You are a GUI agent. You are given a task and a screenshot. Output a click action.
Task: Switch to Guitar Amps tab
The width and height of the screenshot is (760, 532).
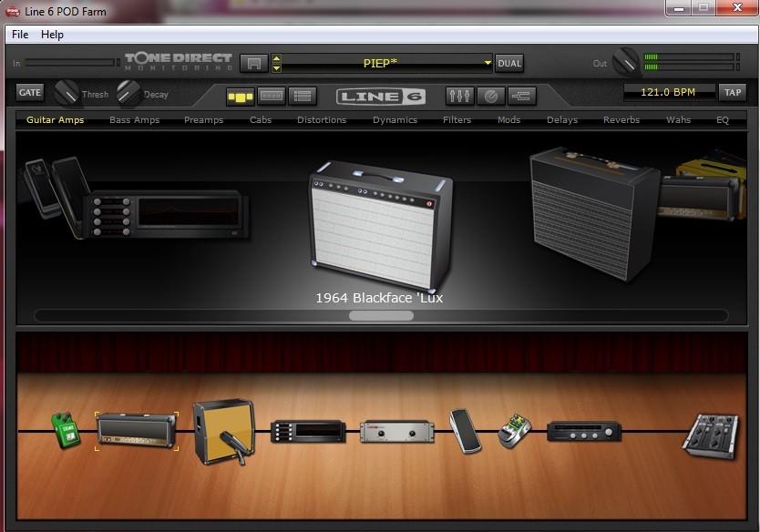coord(56,119)
